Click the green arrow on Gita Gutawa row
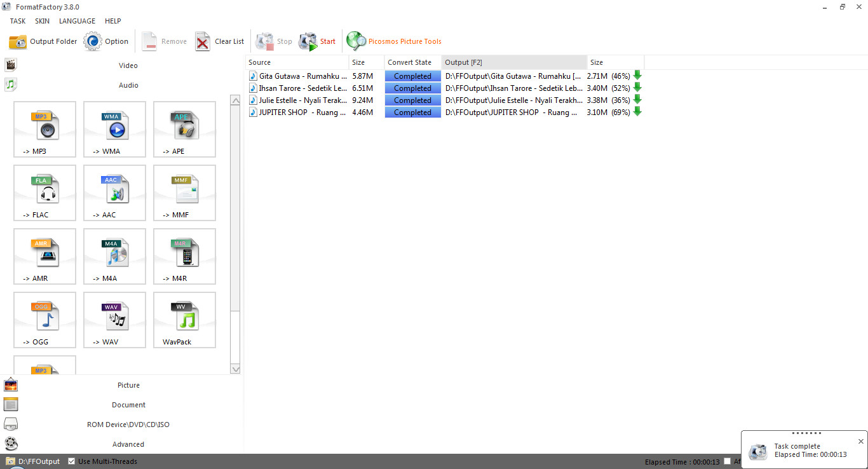 click(x=637, y=76)
